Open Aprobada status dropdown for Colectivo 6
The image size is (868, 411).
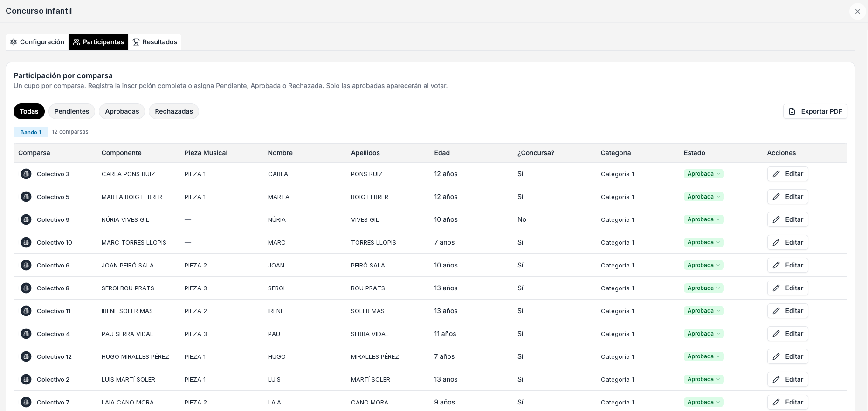703,265
